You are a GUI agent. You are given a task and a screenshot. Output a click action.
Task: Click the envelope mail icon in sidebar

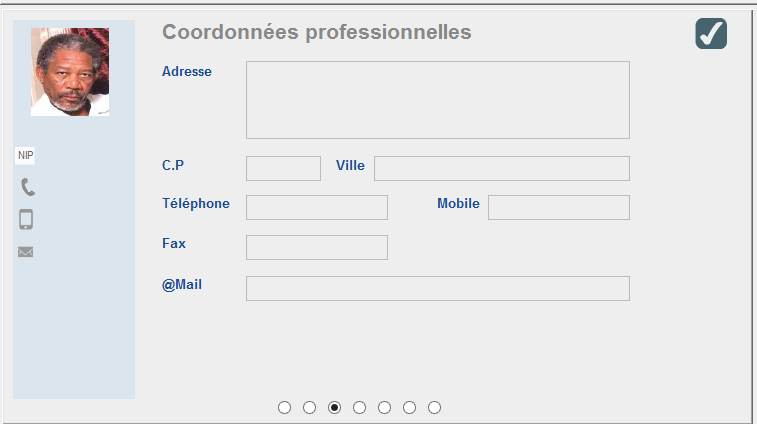click(26, 252)
